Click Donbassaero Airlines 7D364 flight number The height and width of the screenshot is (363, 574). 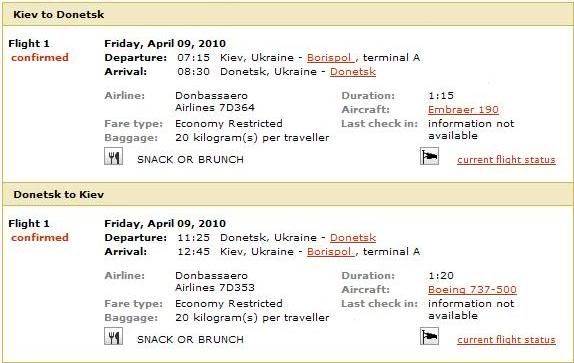click(x=215, y=101)
